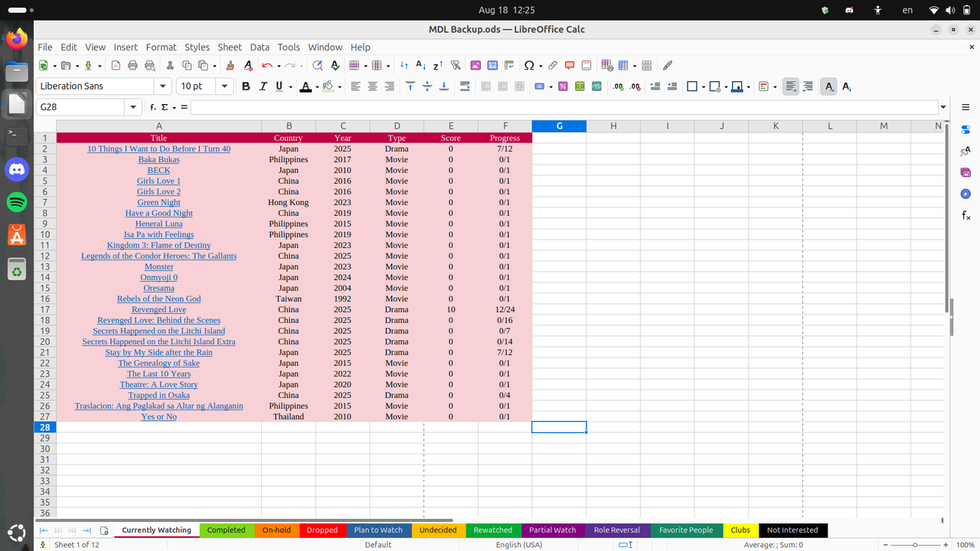Cut selection with the scissors icon

click(170, 66)
